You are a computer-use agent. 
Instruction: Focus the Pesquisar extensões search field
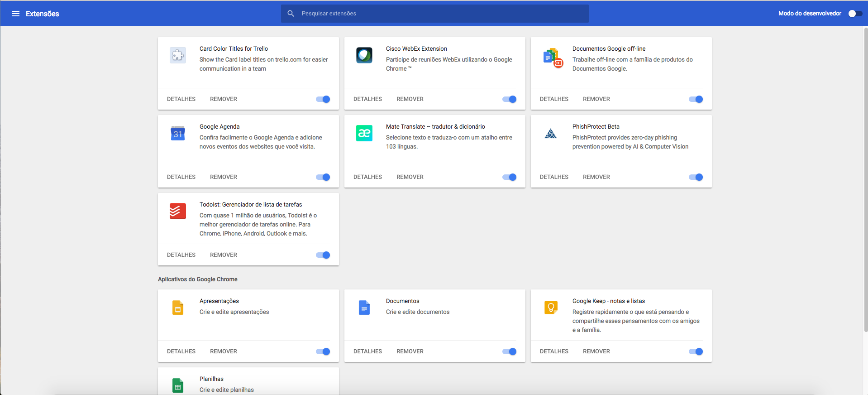[435, 14]
